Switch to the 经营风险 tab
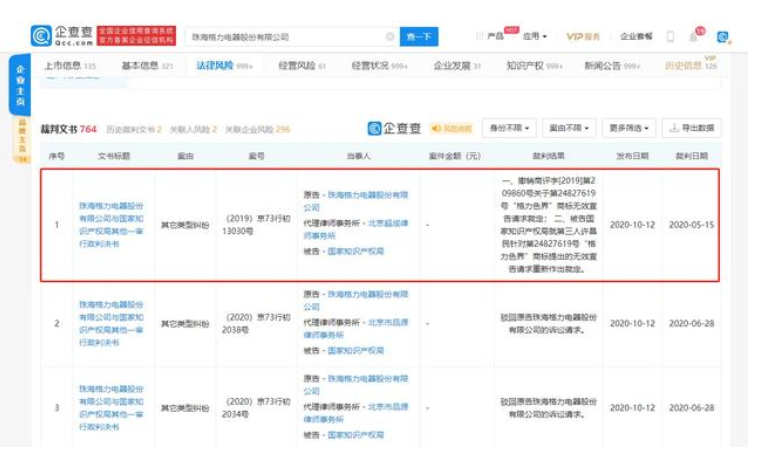The height and width of the screenshot is (453, 758). 302,66
